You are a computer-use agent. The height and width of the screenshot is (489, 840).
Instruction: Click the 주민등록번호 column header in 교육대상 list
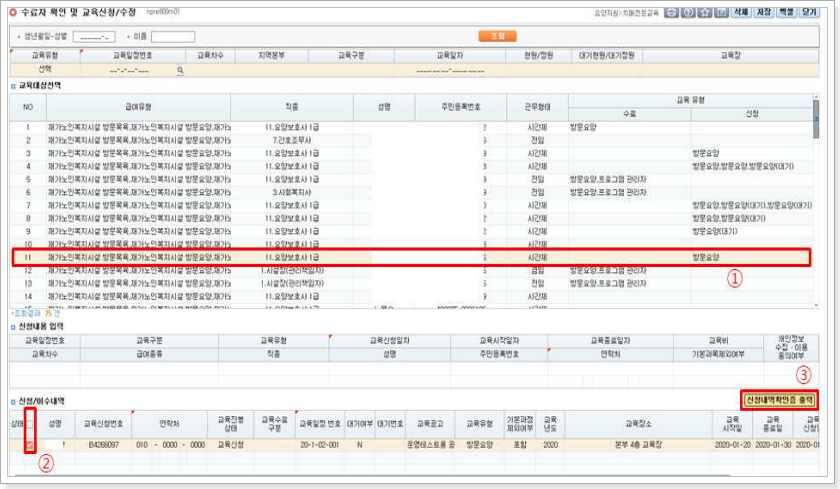pyautogui.click(x=461, y=107)
